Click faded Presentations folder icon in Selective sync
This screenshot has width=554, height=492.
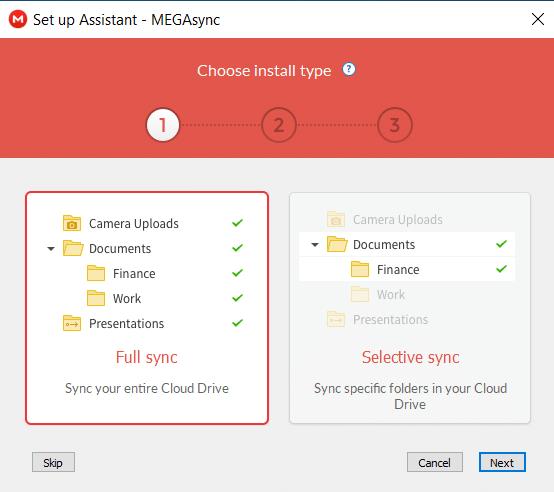click(336, 319)
